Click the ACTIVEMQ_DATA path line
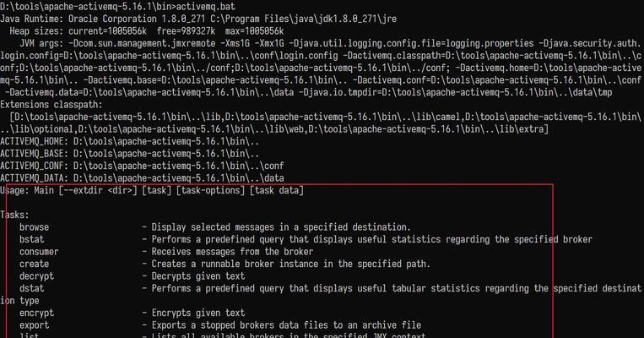 point(142,178)
